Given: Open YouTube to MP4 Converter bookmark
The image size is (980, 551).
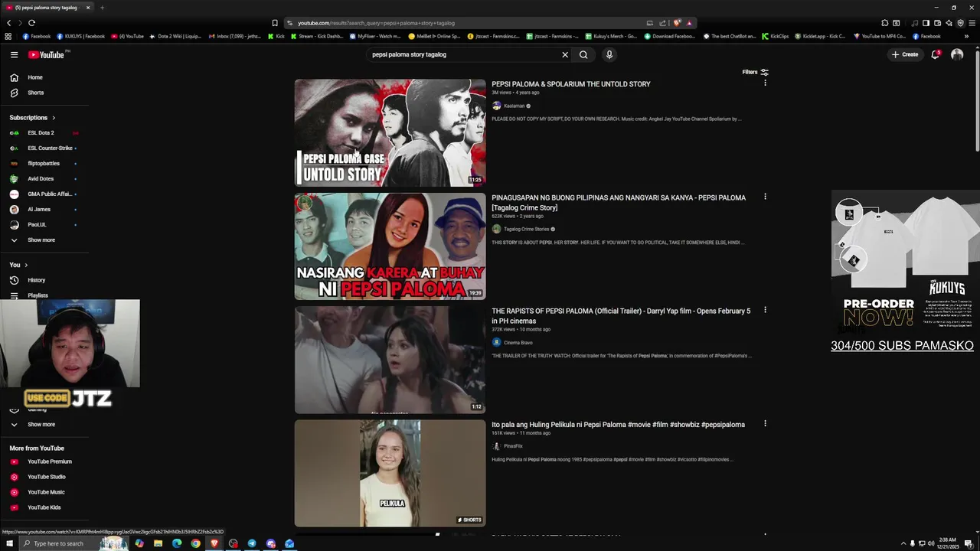Looking at the screenshot, I should pyautogui.click(x=879, y=36).
